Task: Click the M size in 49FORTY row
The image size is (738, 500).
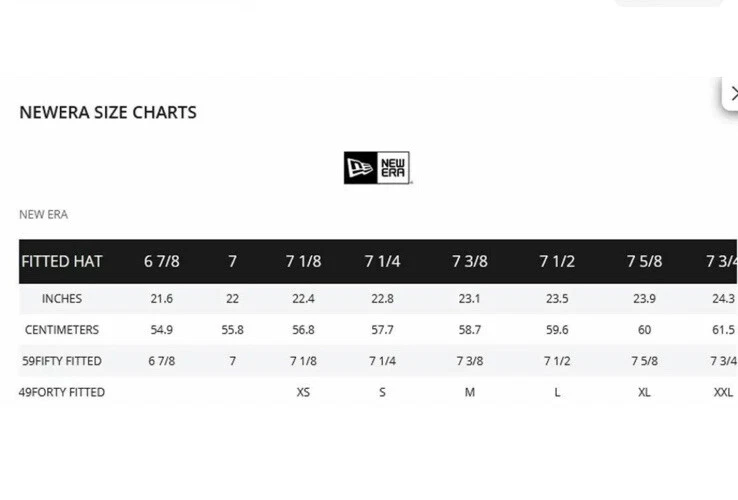Action: point(470,392)
